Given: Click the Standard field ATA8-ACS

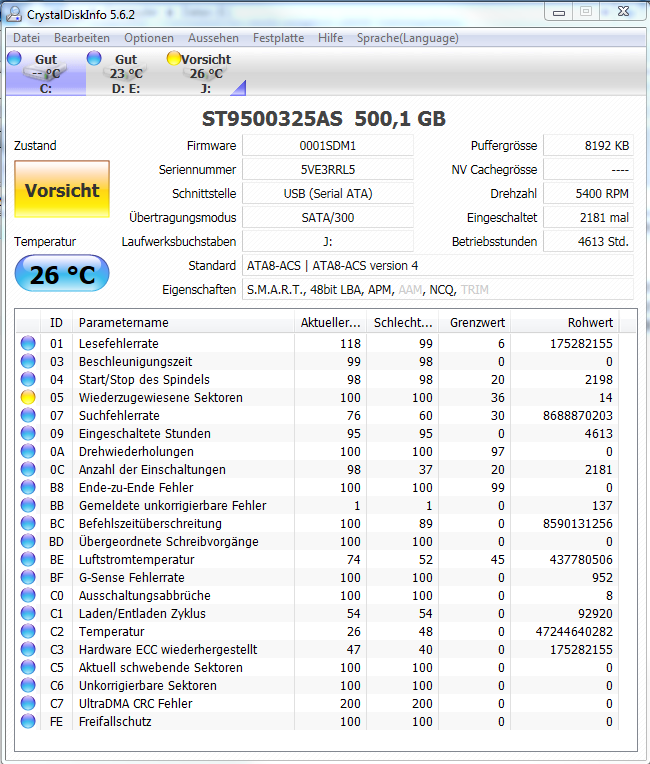Looking at the screenshot, I should [x=438, y=266].
